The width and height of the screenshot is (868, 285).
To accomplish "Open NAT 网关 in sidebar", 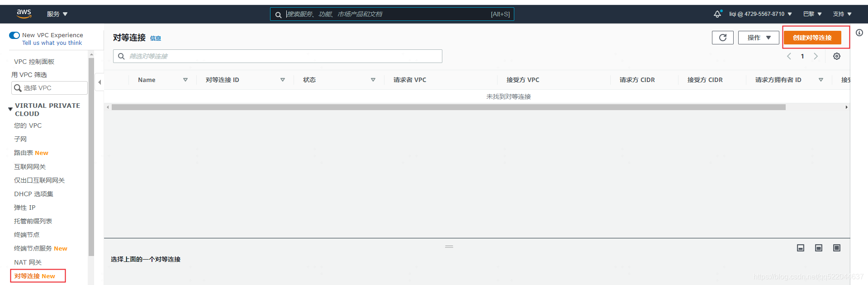I will tap(28, 262).
